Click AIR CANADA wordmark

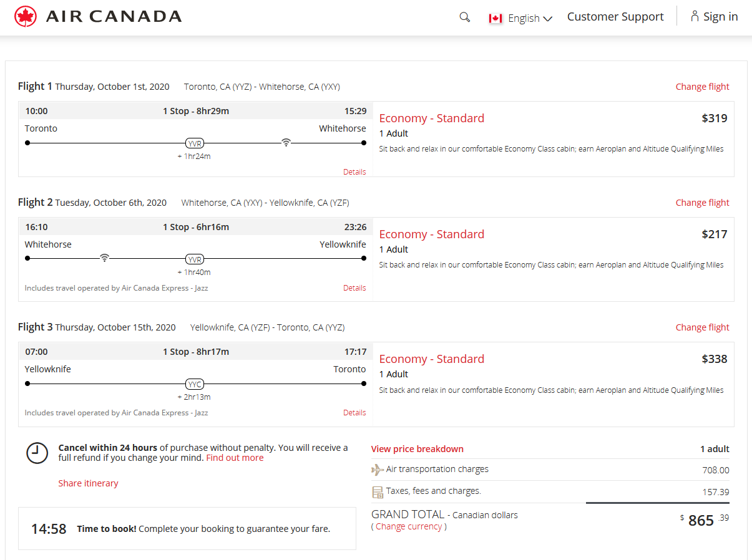tap(114, 17)
